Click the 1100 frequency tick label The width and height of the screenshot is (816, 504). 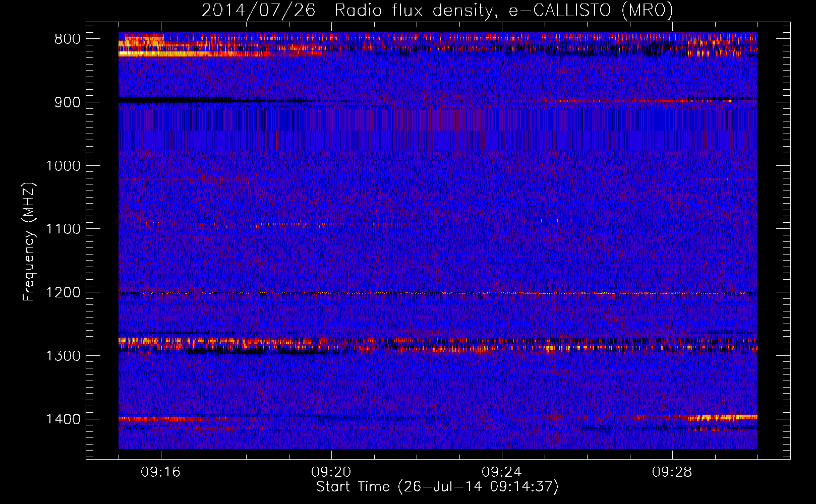[x=63, y=229]
